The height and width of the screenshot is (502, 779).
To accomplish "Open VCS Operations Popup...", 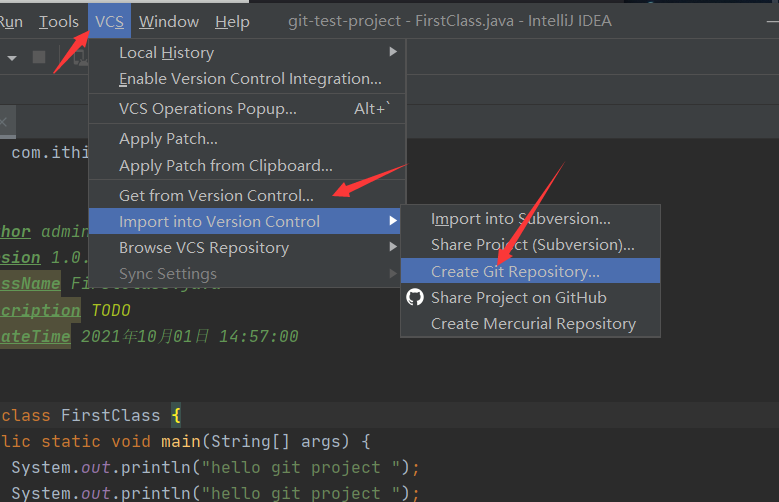I will [x=207, y=109].
